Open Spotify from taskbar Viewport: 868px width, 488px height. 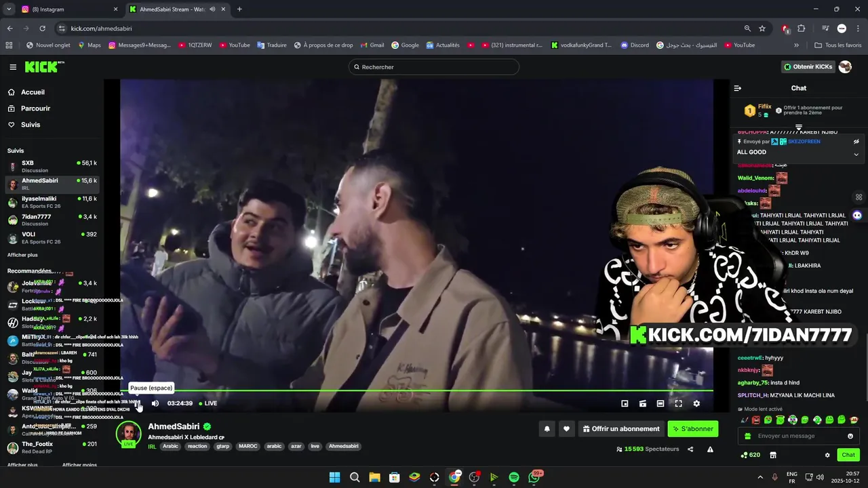(514, 477)
